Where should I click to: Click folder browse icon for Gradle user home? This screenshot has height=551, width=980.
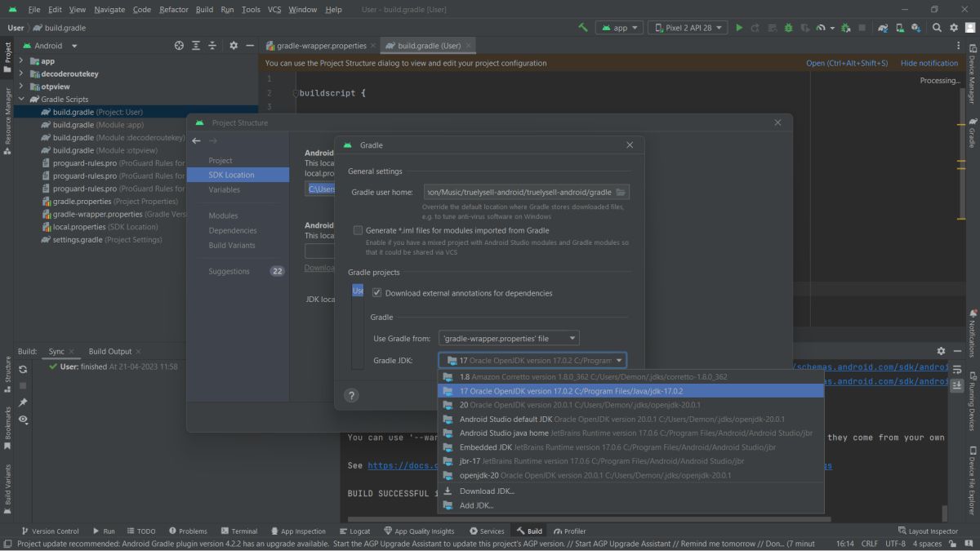coord(621,192)
